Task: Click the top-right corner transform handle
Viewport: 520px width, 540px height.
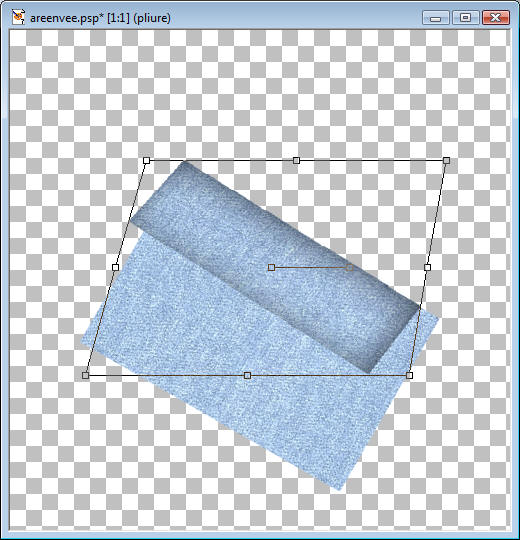Action: pos(446,160)
